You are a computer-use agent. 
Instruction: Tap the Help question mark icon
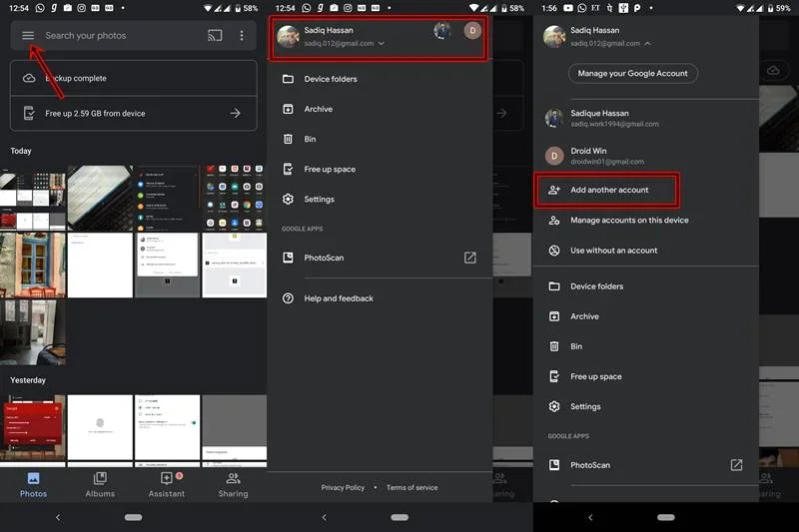[x=288, y=298]
